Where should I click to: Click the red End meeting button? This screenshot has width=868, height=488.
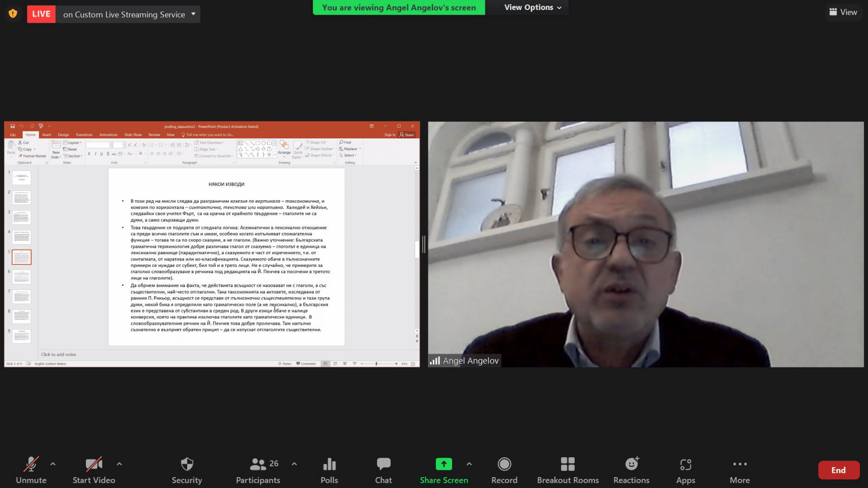(838, 470)
